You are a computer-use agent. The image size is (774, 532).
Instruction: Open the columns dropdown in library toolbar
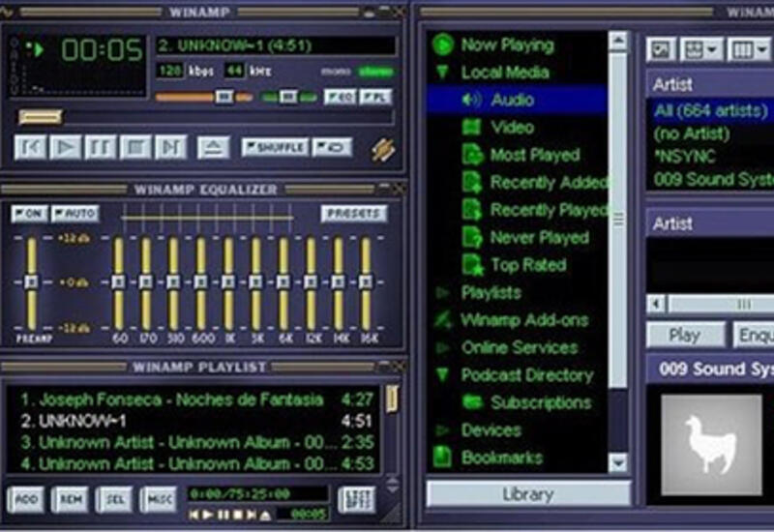(x=749, y=49)
